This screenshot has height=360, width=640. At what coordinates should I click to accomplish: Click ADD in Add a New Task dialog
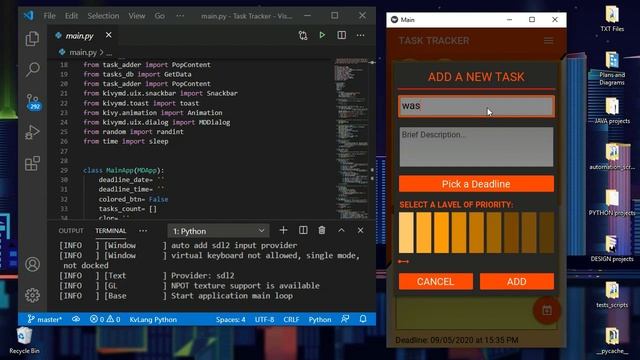tap(517, 282)
